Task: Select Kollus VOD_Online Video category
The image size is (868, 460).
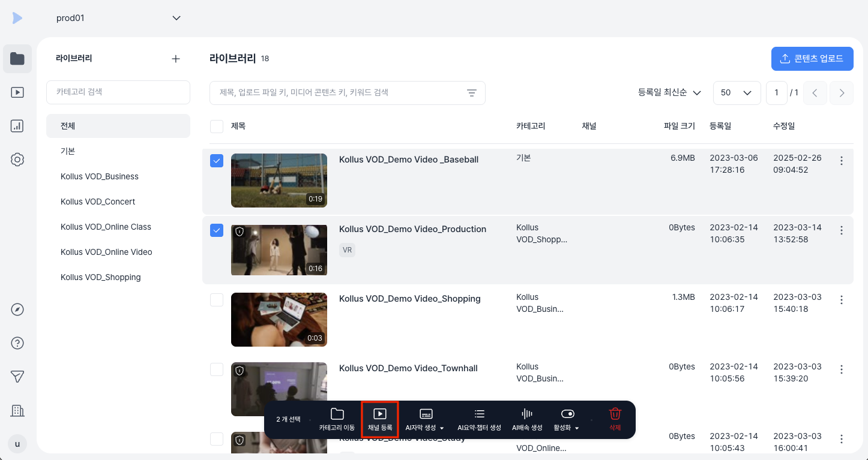Action: click(118, 252)
